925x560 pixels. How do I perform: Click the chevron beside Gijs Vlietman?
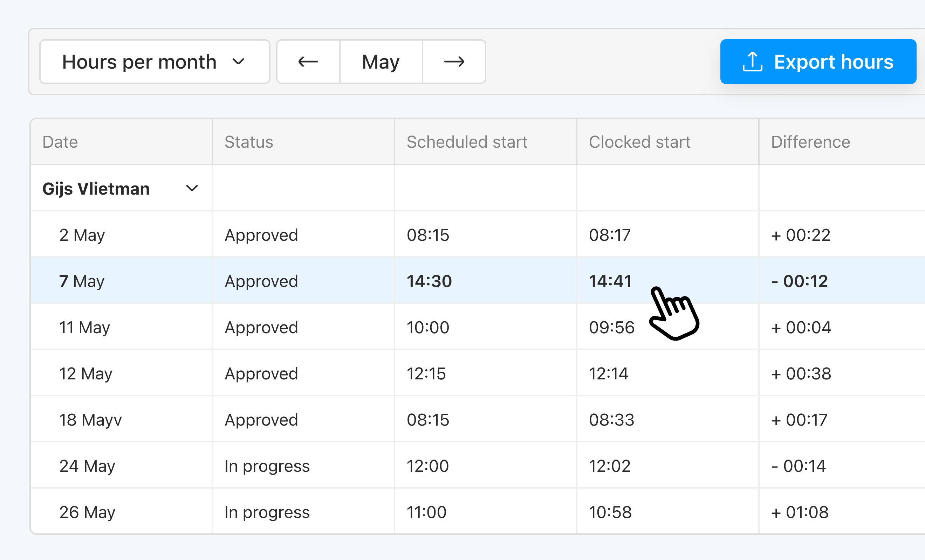pos(192,189)
